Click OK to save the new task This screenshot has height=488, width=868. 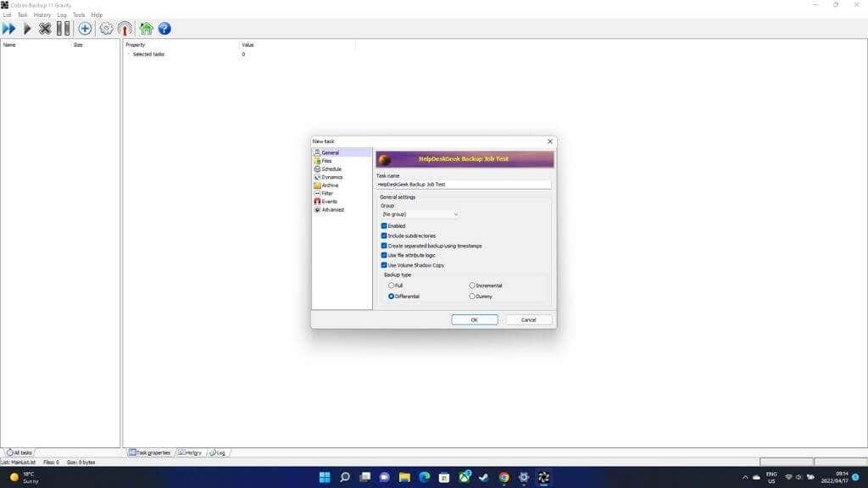(475, 319)
